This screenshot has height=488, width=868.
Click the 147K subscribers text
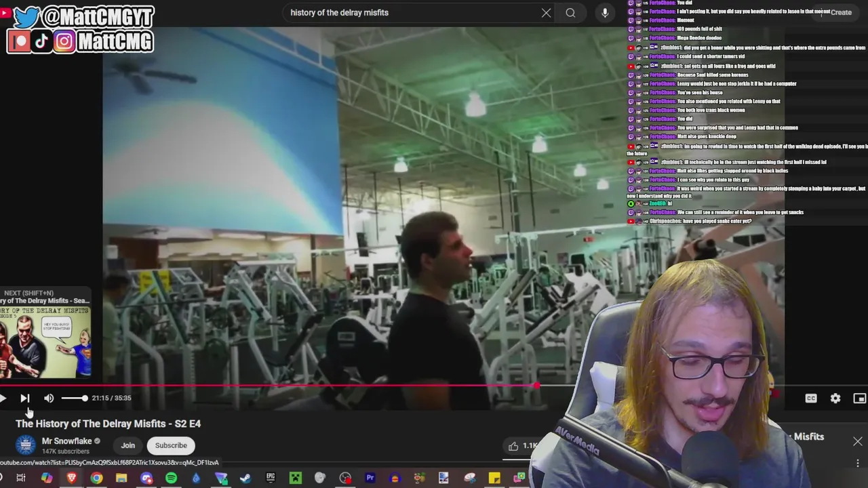pyautogui.click(x=66, y=451)
